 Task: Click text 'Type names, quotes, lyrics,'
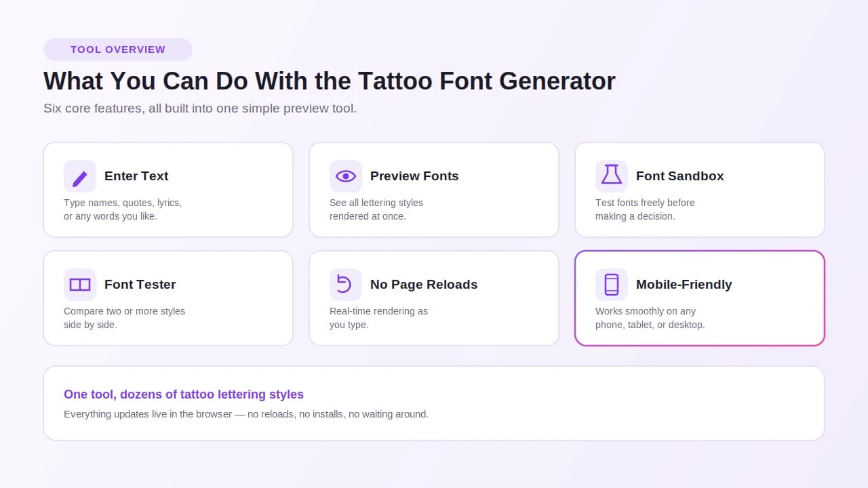pyautogui.click(x=123, y=203)
